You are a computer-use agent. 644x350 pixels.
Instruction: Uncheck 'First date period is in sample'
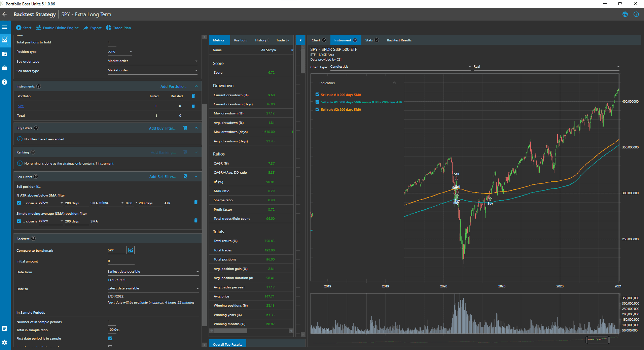(x=110, y=338)
